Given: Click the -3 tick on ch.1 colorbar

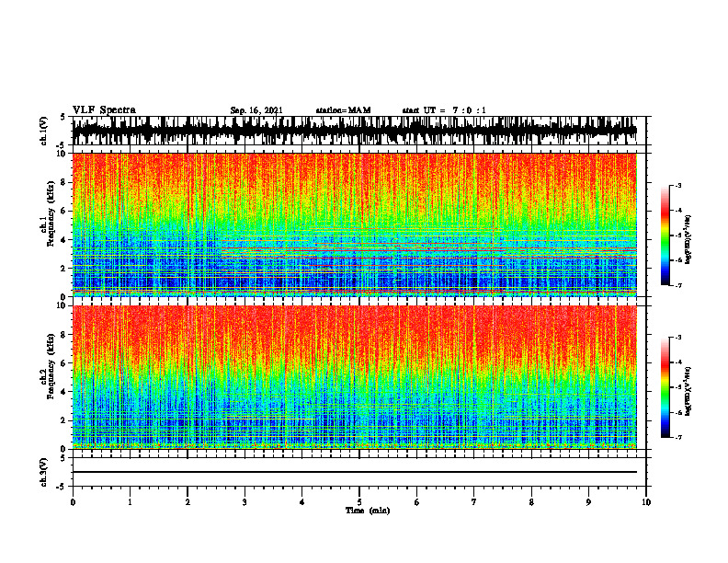Looking at the screenshot, I should 678,186.
